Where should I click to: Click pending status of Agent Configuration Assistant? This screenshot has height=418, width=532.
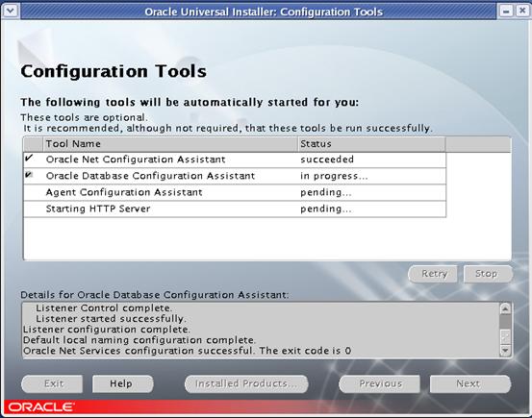click(x=372, y=192)
